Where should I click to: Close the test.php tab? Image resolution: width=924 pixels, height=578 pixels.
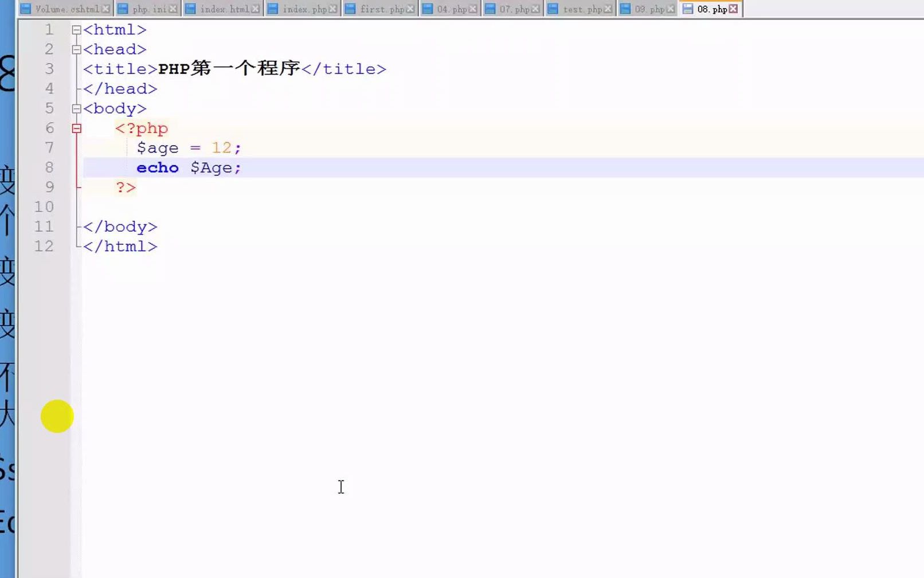(608, 9)
